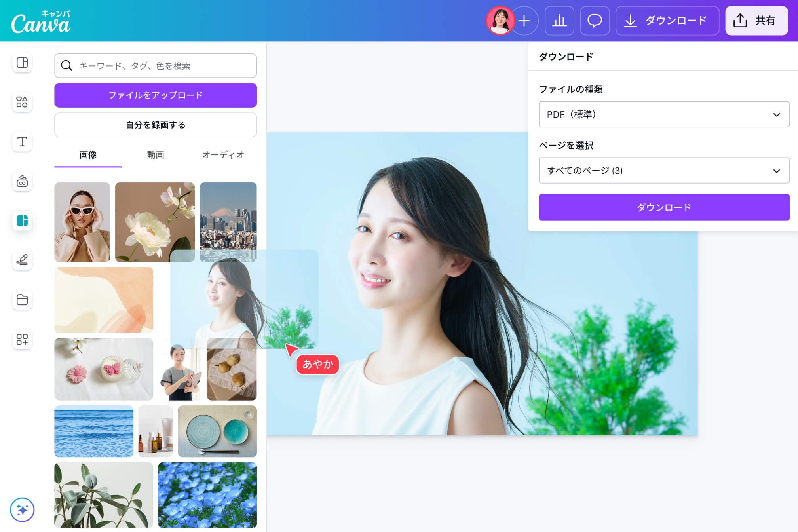Open the analytics bar chart icon
Viewport: 798px width, 532px height.
559,21
